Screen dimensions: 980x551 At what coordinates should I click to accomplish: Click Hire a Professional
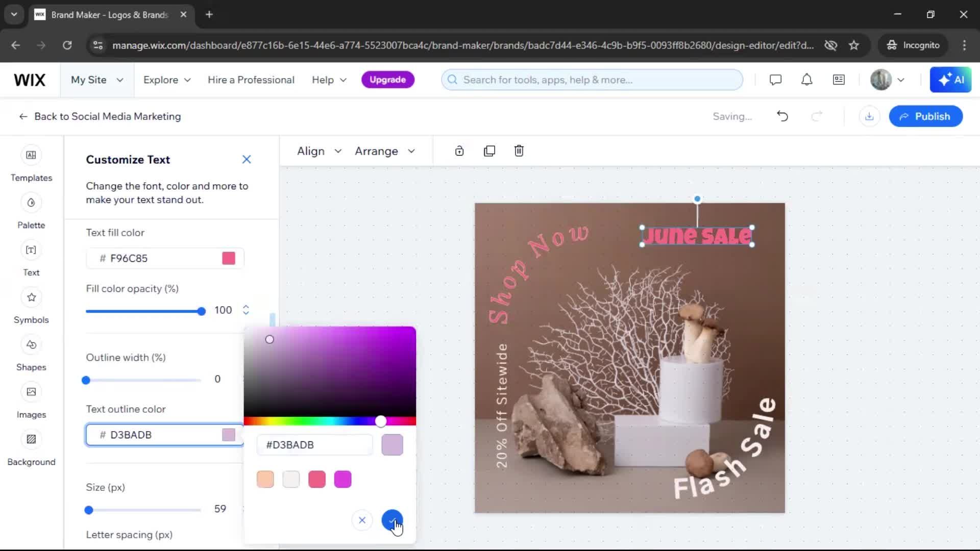tap(251, 80)
